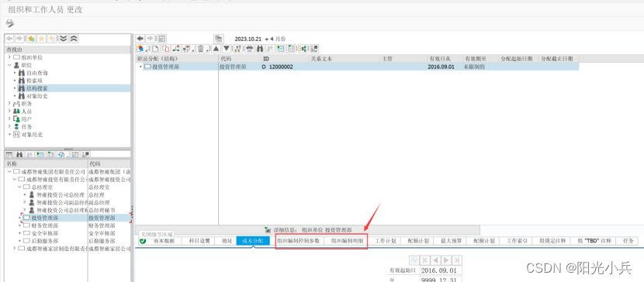Click the green hierarchy assign icon
The height and width of the screenshot is (282, 644).
click(x=177, y=49)
